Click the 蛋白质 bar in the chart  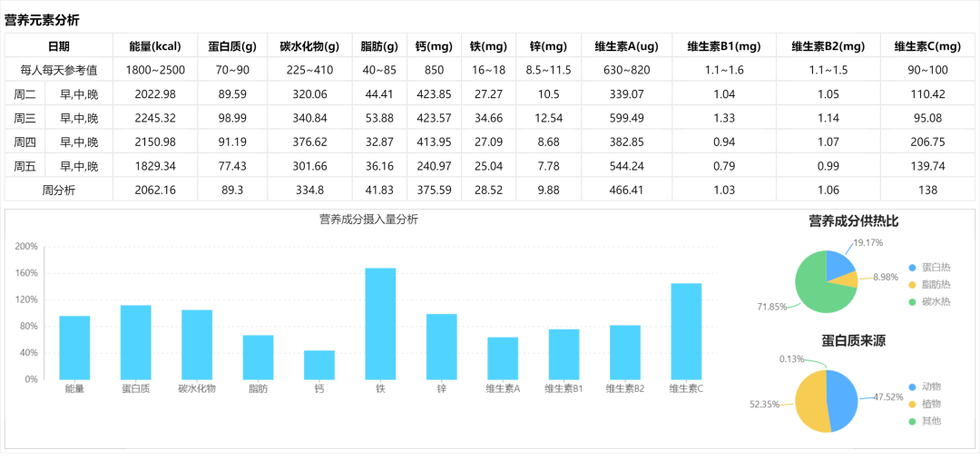(x=135, y=342)
